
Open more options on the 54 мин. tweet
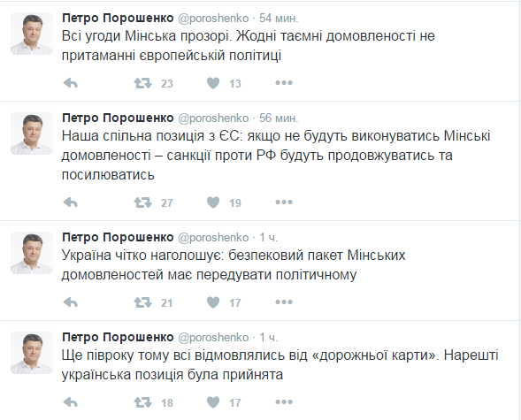tap(284, 82)
